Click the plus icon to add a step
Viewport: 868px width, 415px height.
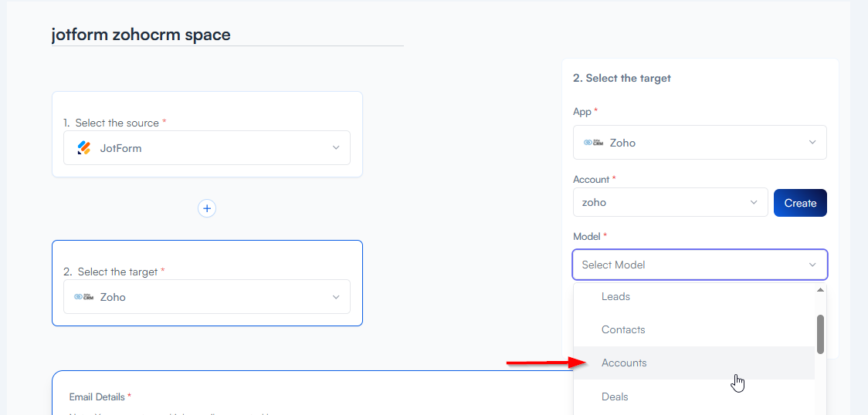(207, 208)
